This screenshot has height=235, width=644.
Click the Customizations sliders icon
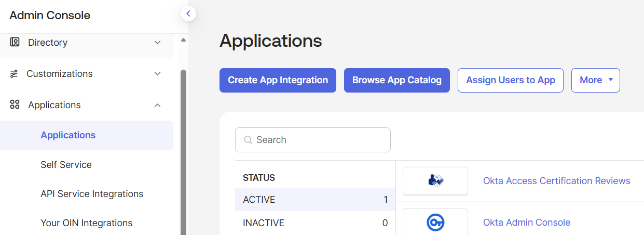coord(14,74)
